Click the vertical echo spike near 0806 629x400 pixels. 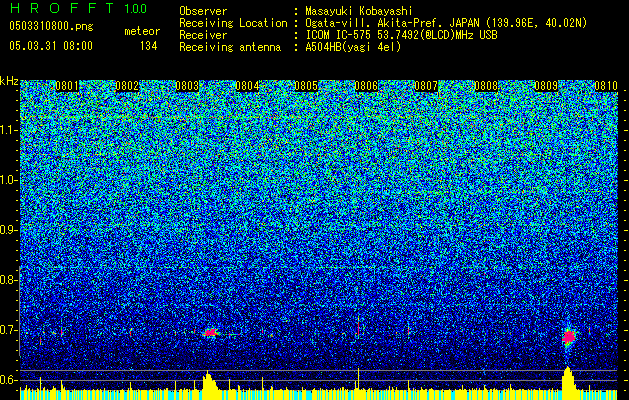(358, 327)
